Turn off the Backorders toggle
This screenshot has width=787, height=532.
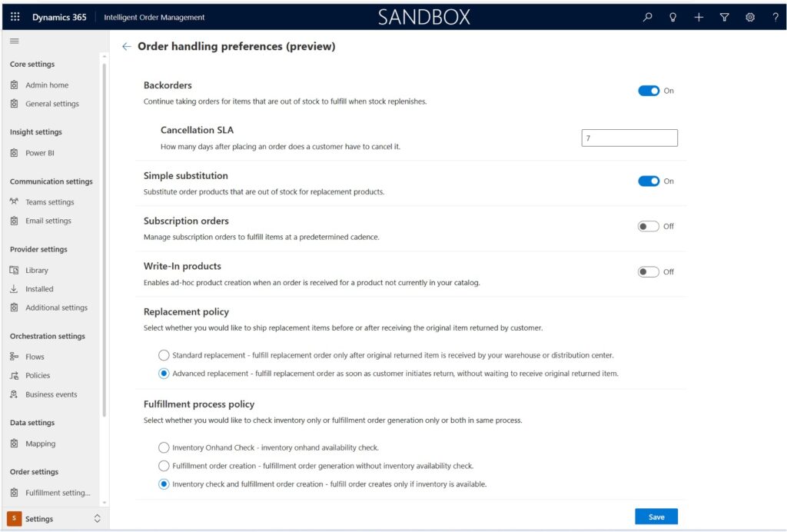[x=649, y=90]
